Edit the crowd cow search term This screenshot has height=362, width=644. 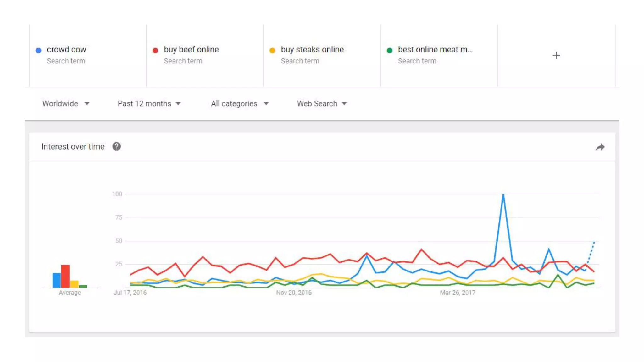[66, 50]
